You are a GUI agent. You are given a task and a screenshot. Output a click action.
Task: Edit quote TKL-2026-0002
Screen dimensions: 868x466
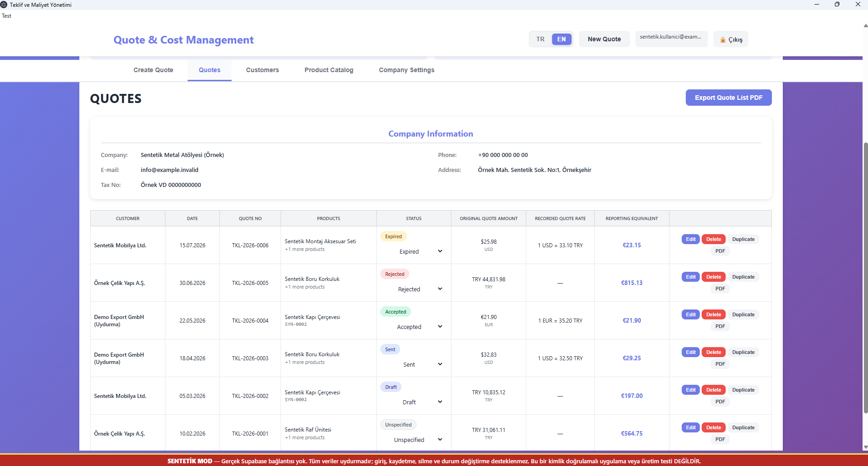[x=690, y=390]
